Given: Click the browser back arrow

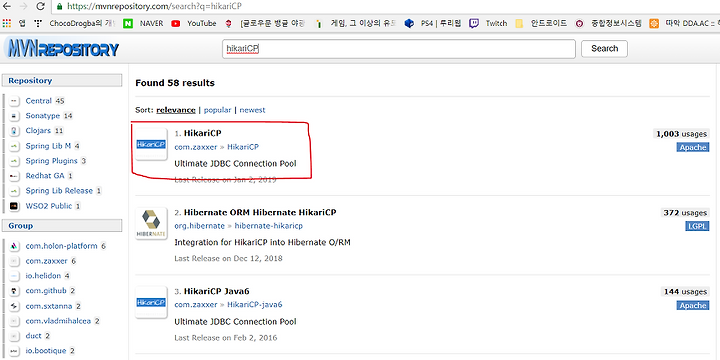Looking at the screenshot, I should tap(6, 6).
